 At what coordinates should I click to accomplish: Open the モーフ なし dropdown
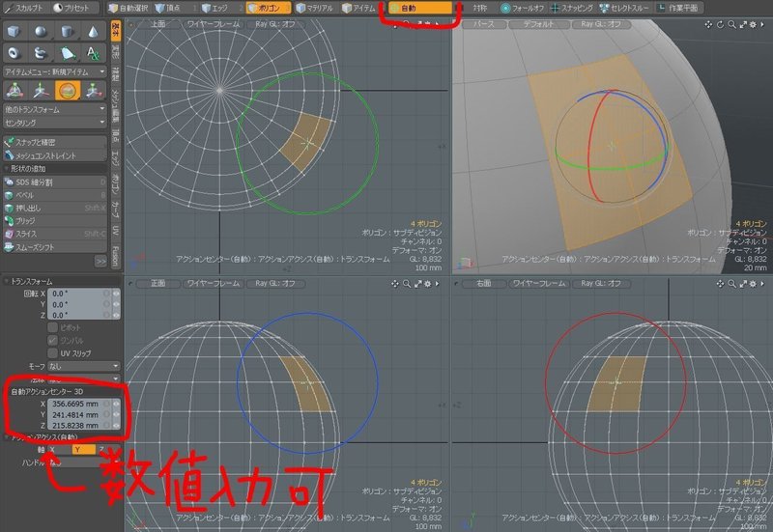click(84, 367)
